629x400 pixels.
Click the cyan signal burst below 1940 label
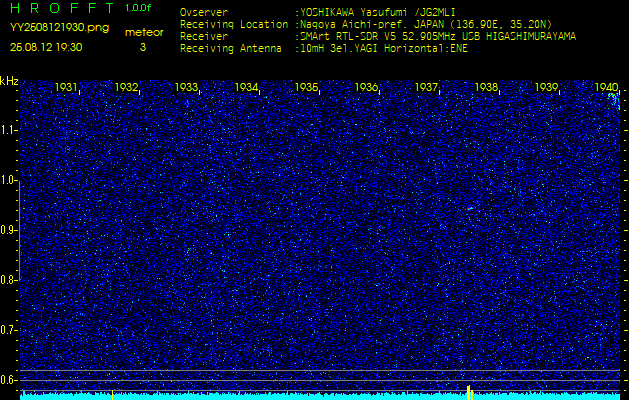coord(614,100)
